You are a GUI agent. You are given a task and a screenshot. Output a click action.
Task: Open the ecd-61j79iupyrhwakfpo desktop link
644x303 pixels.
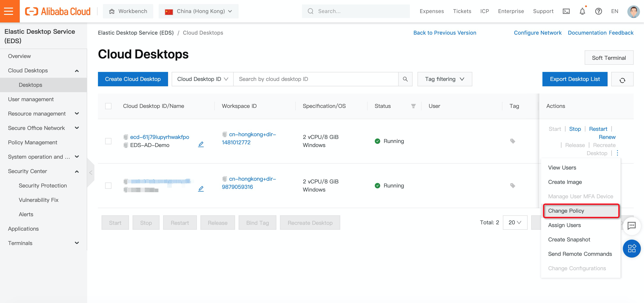(160, 137)
